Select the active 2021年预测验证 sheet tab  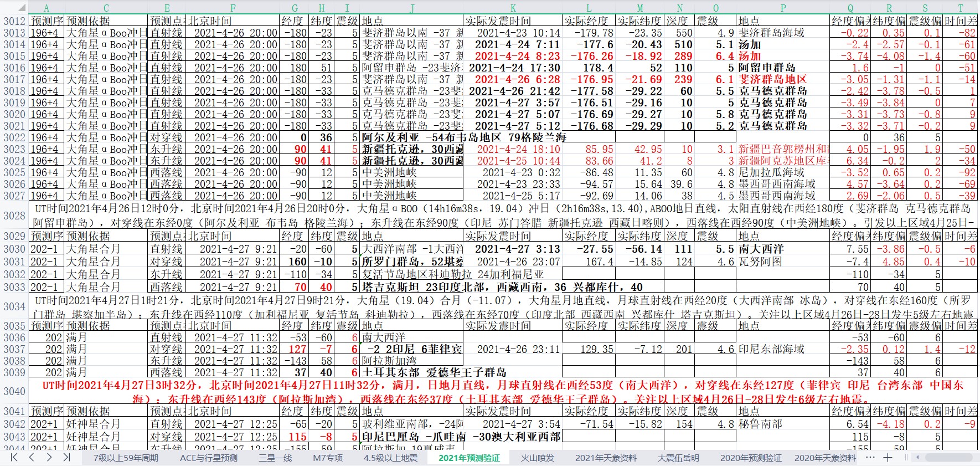(469, 458)
